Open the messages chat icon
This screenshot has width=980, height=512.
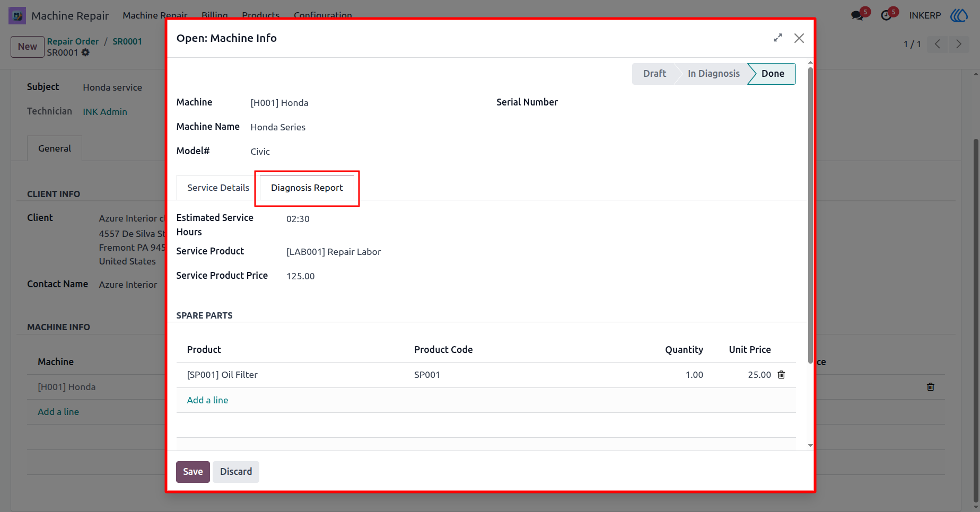857,15
